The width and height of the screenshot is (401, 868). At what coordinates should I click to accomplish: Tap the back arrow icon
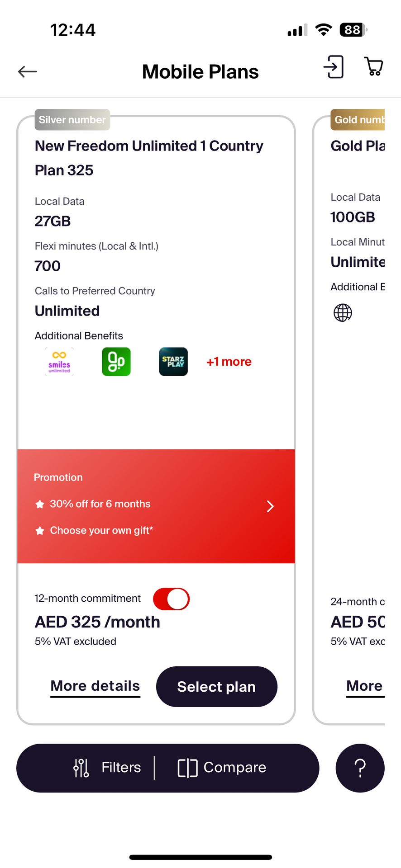pos(28,71)
